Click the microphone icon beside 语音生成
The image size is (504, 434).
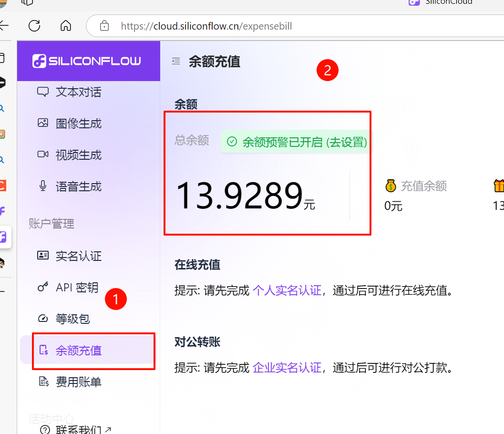[43, 186]
